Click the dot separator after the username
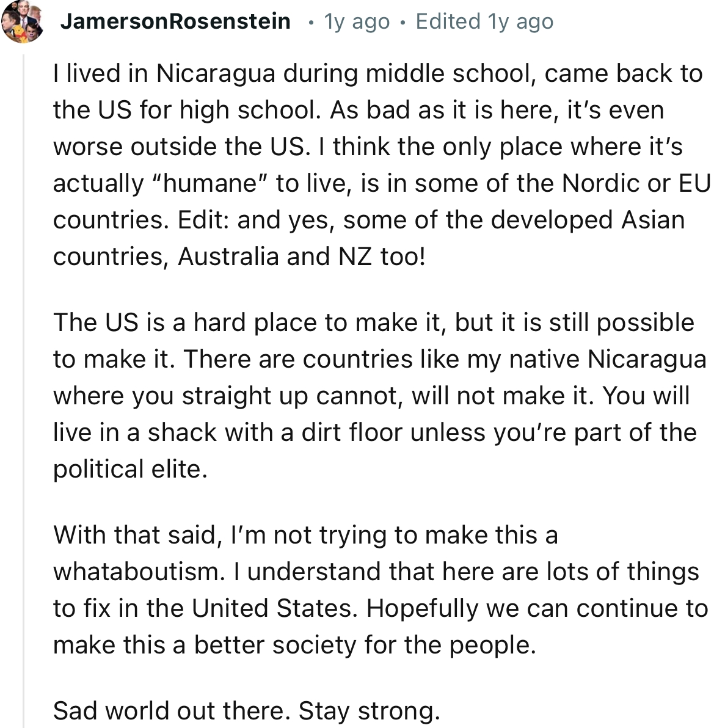 click(x=311, y=21)
